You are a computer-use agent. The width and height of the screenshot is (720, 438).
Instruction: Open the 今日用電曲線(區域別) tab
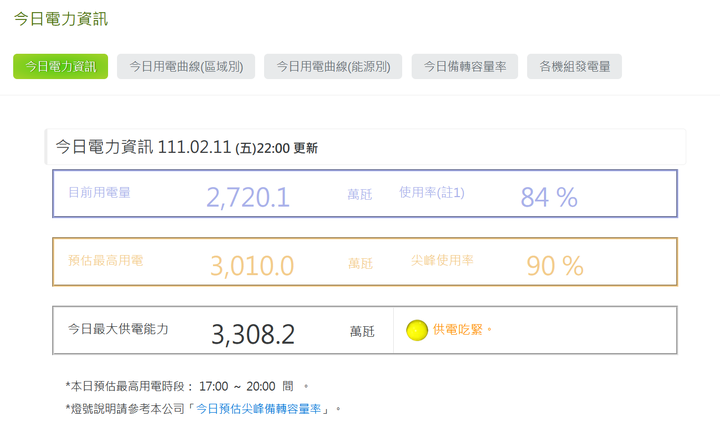[x=186, y=67]
